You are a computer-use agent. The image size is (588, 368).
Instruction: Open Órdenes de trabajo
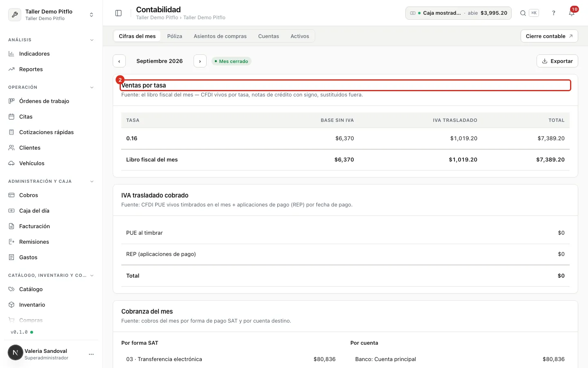tap(51, 101)
